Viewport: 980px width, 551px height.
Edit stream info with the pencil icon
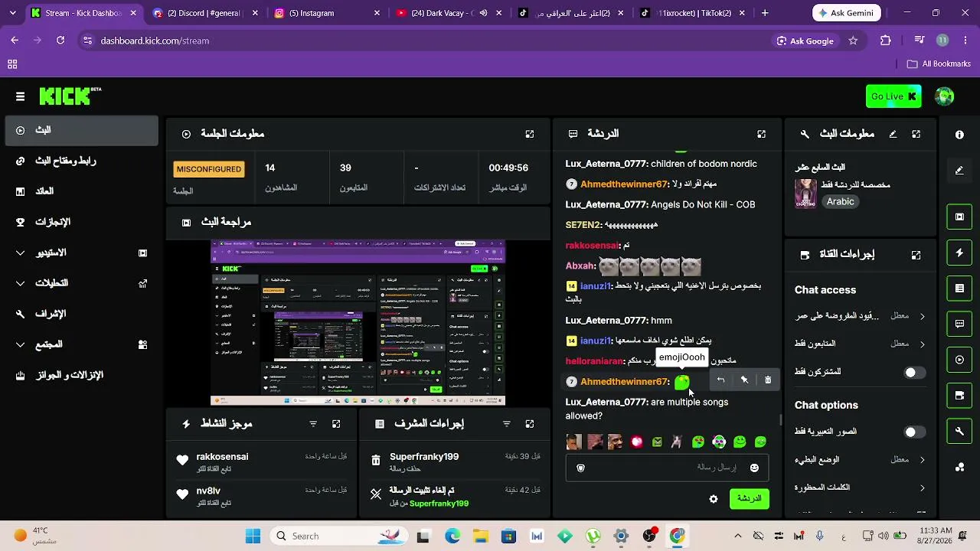click(x=893, y=134)
